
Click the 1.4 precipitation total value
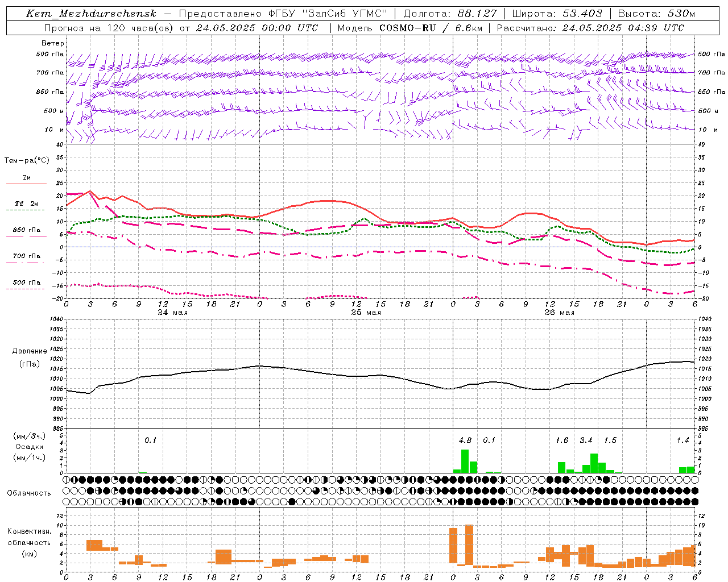coord(682,440)
